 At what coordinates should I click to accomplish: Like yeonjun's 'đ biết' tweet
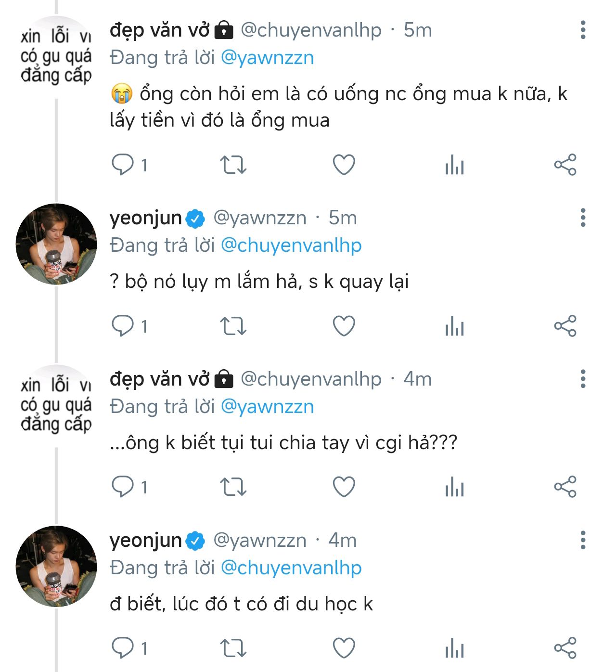click(344, 648)
